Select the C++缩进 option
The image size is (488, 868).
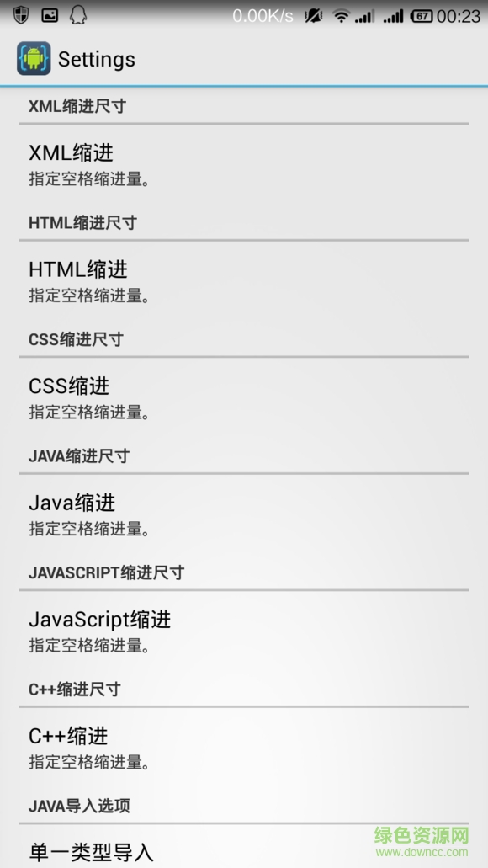tap(244, 748)
